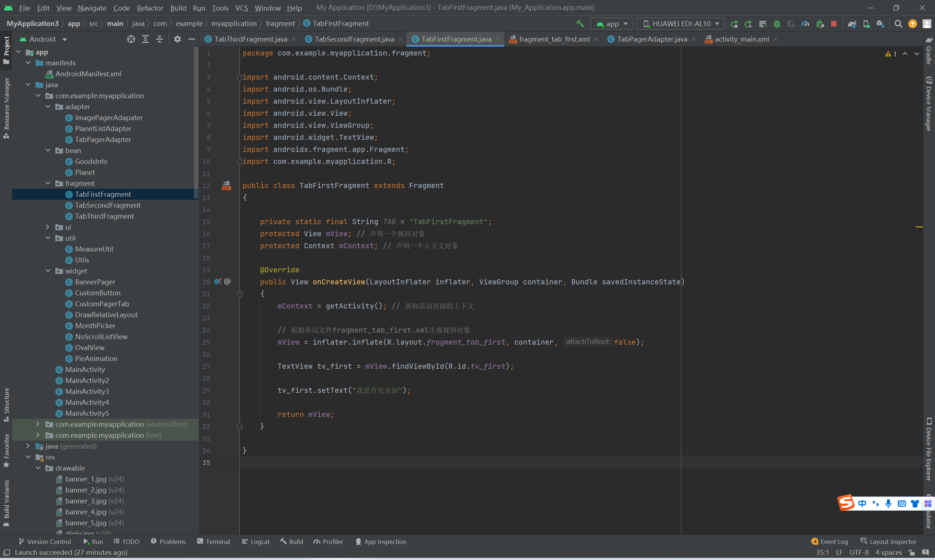The width and height of the screenshot is (935, 560).
Task: Collapse the widget folder in tree
Action: coord(48,271)
